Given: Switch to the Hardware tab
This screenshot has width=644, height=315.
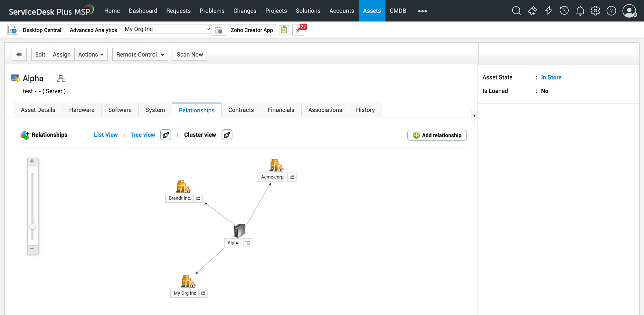Looking at the screenshot, I should 82,110.
